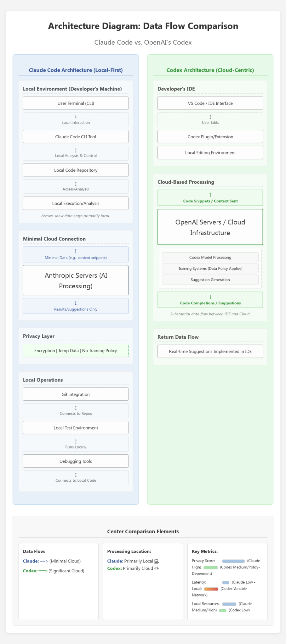Click the User Terminal (CLI) box
The height and width of the screenshot is (644, 286).
pyautogui.click(x=76, y=103)
